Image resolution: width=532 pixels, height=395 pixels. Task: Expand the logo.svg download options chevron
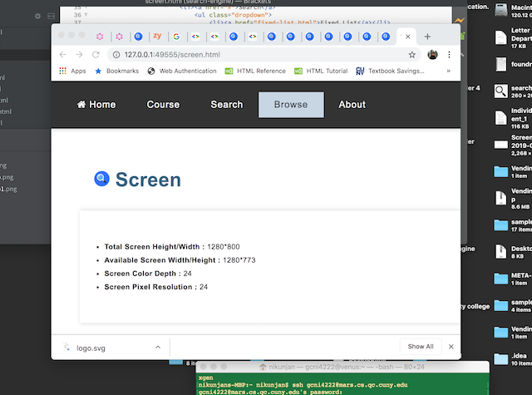click(x=157, y=346)
